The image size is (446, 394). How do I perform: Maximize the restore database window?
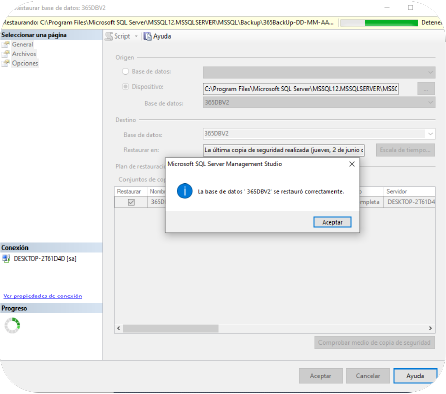(x=410, y=7)
